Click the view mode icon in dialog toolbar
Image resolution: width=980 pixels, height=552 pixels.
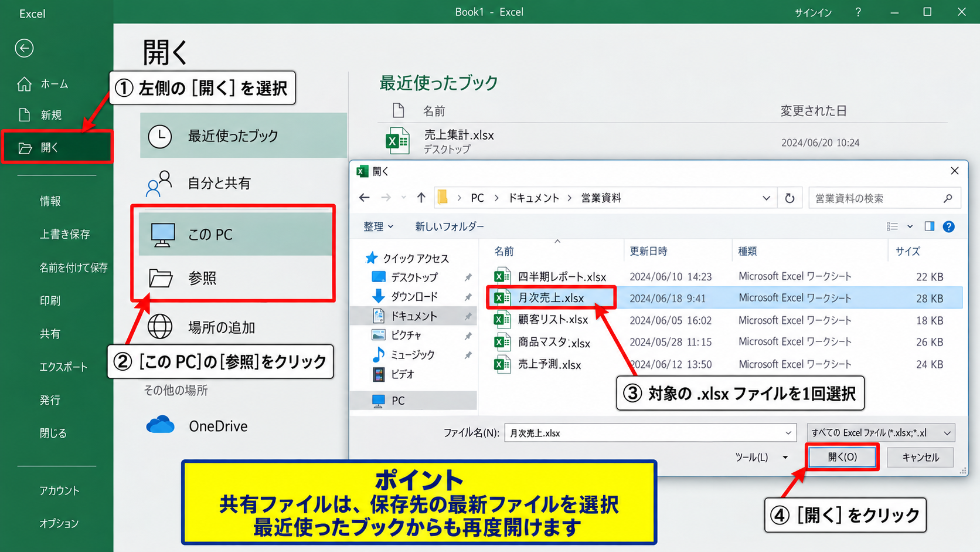(892, 226)
